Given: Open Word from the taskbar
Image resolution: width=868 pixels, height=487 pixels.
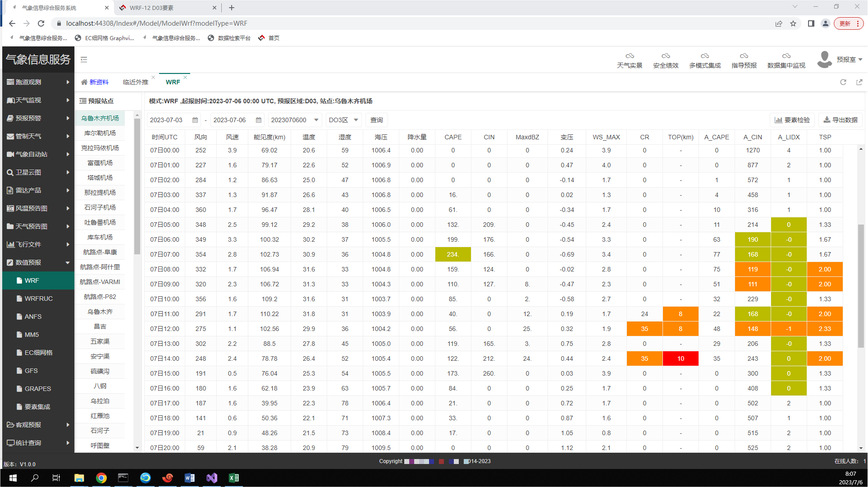Looking at the screenshot, I should (x=190, y=478).
